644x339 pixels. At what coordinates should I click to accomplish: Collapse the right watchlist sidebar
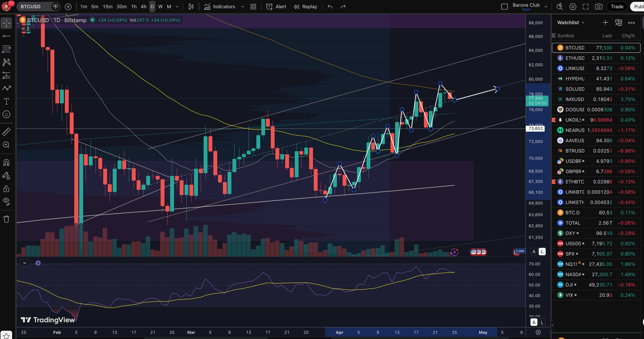coord(552,325)
